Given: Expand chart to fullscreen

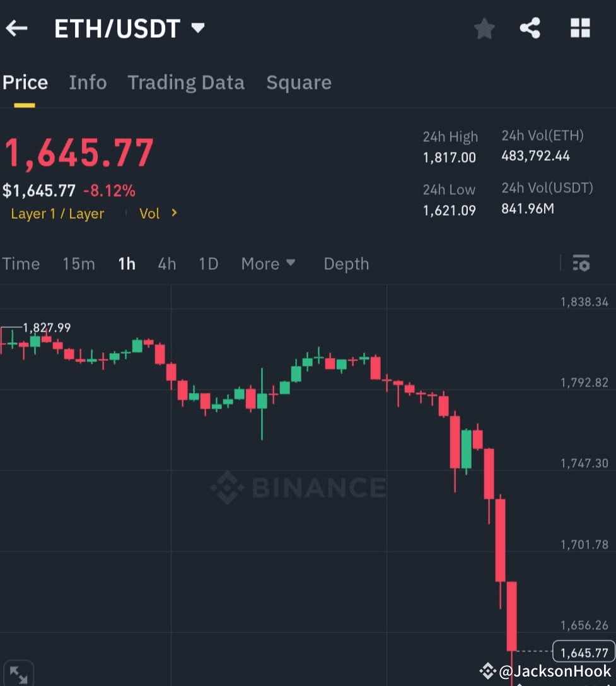Looking at the screenshot, I should click(x=18, y=675).
